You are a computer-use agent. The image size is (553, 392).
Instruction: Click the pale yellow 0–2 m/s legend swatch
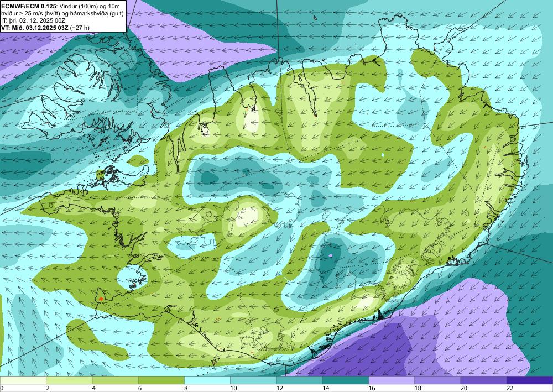[x=23, y=380]
